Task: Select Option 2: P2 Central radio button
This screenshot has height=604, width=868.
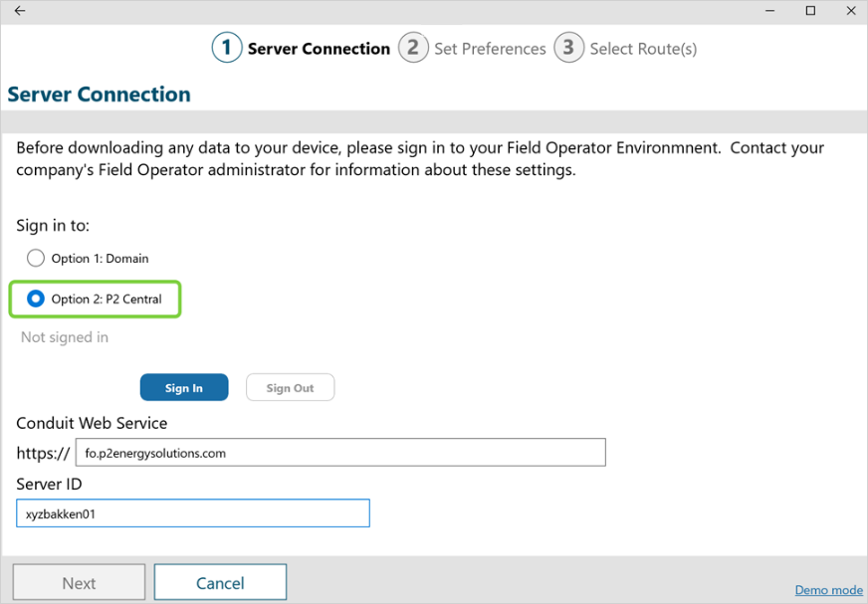Action: click(x=36, y=299)
